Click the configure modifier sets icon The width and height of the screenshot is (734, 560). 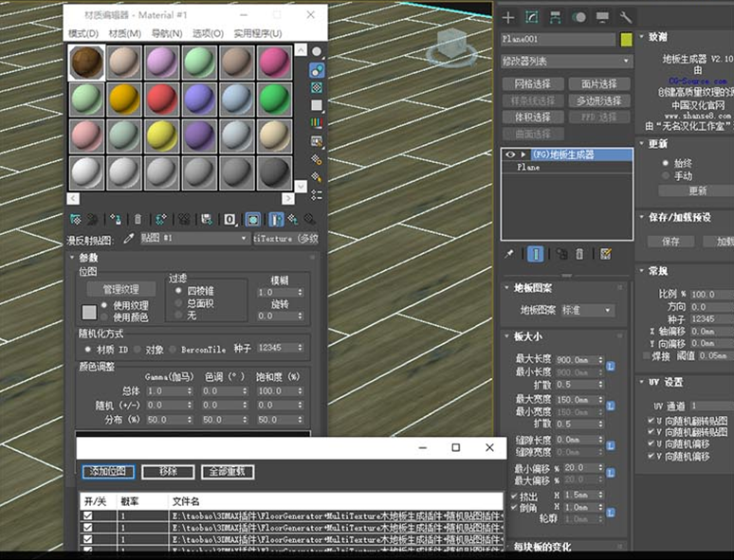pyautogui.click(x=606, y=254)
